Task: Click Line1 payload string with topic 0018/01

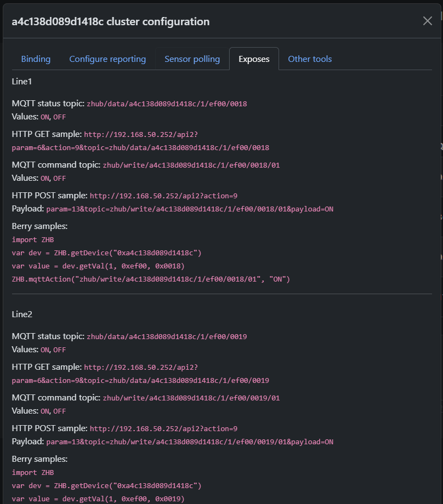Action: pyautogui.click(x=190, y=209)
